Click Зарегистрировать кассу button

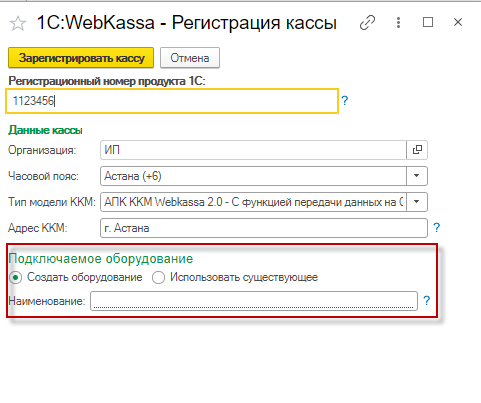(81, 58)
